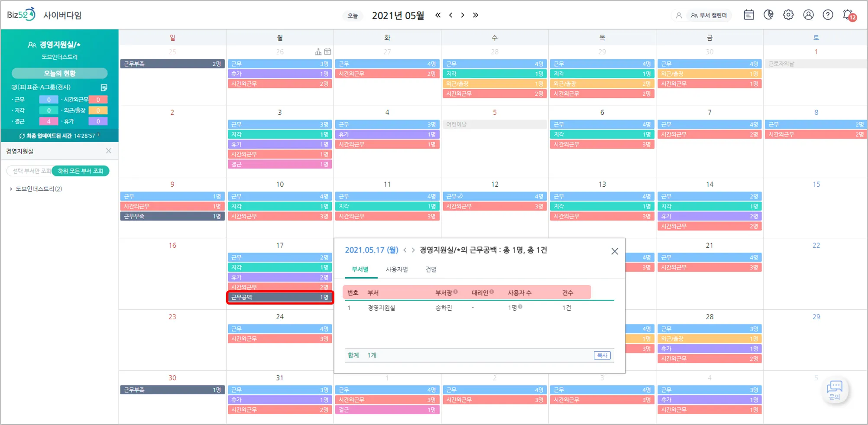
Task: Switch to 부서 캘린더 view toggle
Action: pyautogui.click(x=709, y=15)
